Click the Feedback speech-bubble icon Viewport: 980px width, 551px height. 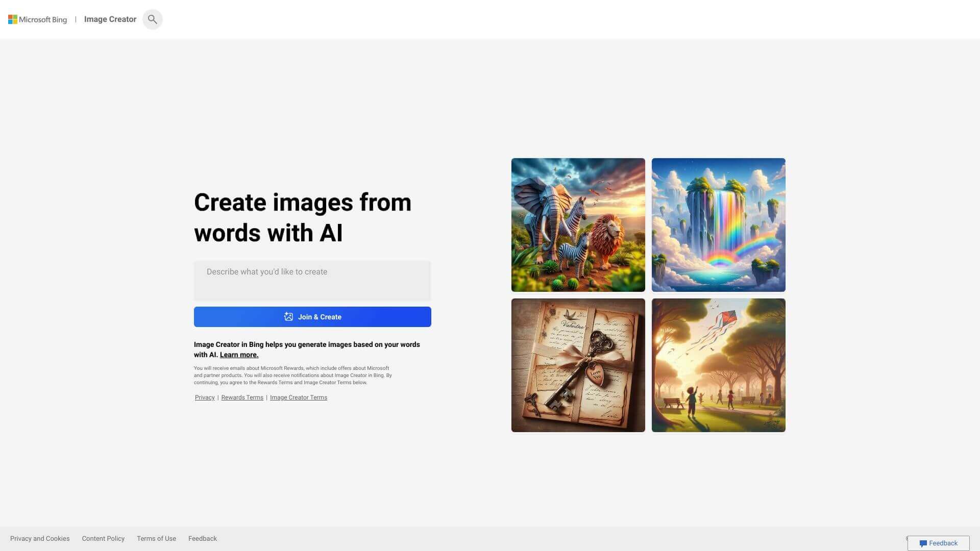924,543
